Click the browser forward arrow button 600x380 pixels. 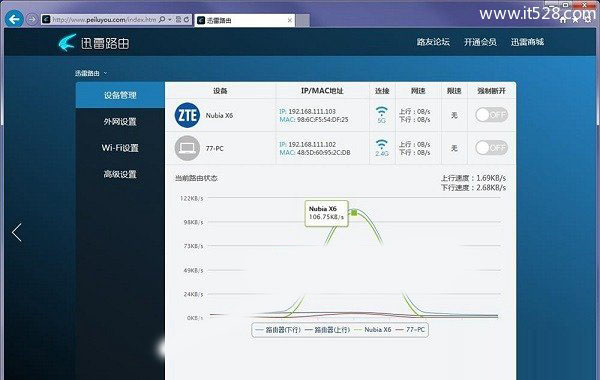(x=32, y=19)
